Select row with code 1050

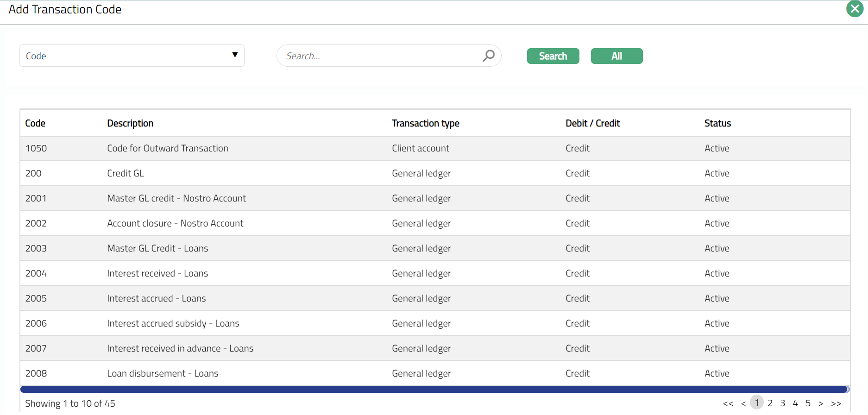tap(36, 148)
